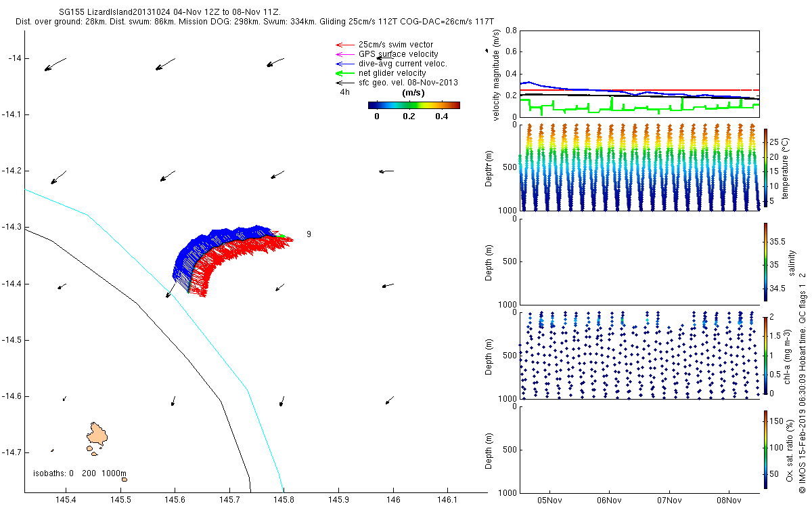812x508 pixels.
Task: Click the vertical IMOS copyright timestamp text
Action: click(x=803, y=382)
